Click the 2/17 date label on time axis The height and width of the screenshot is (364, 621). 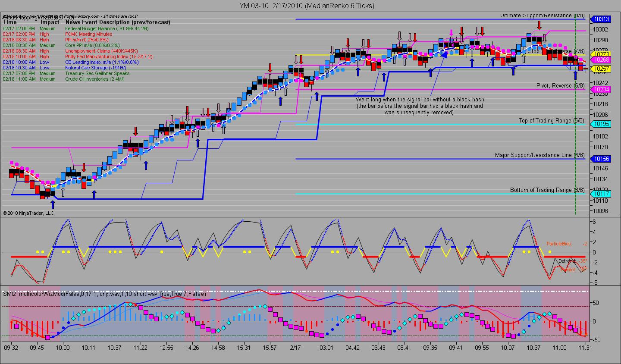click(x=296, y=347)
